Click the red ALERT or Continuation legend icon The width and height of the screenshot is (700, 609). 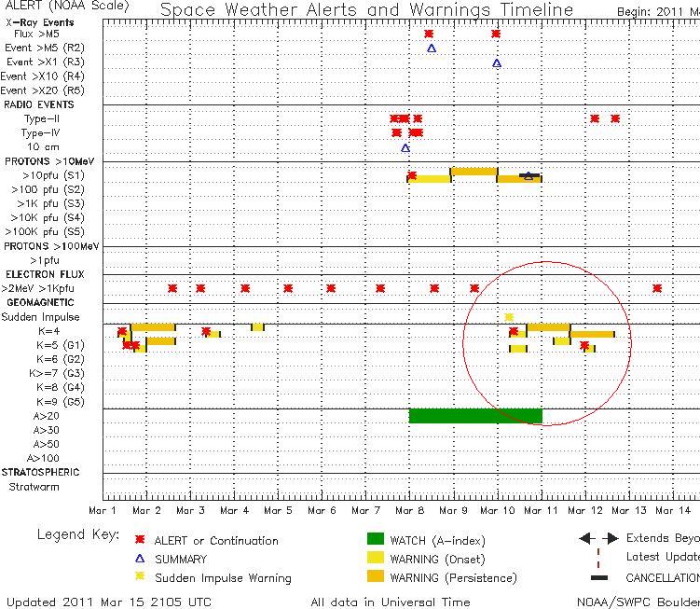click(x=140, y=540)
